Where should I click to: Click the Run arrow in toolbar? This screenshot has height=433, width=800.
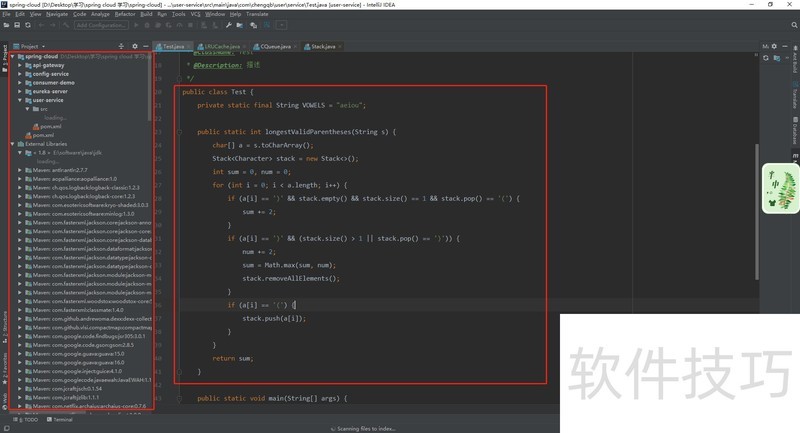coord(136,25)
